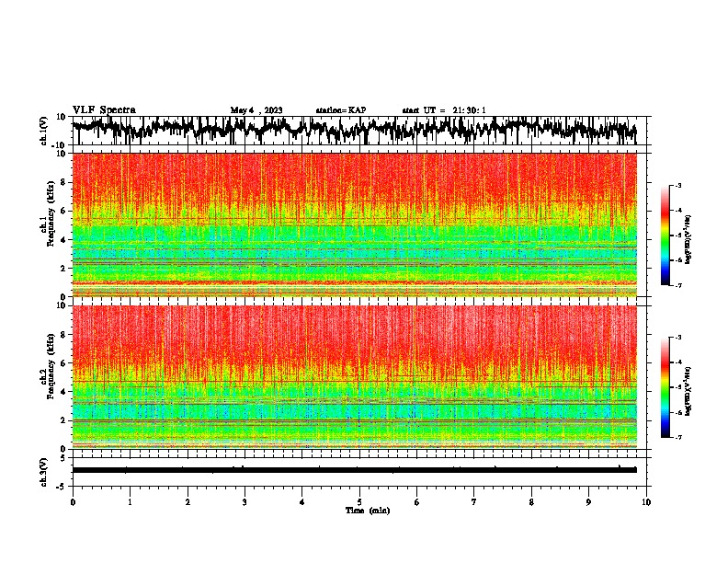
Task: Click the "VLF Spectra" plot title
Action: [x=104, y=110]
